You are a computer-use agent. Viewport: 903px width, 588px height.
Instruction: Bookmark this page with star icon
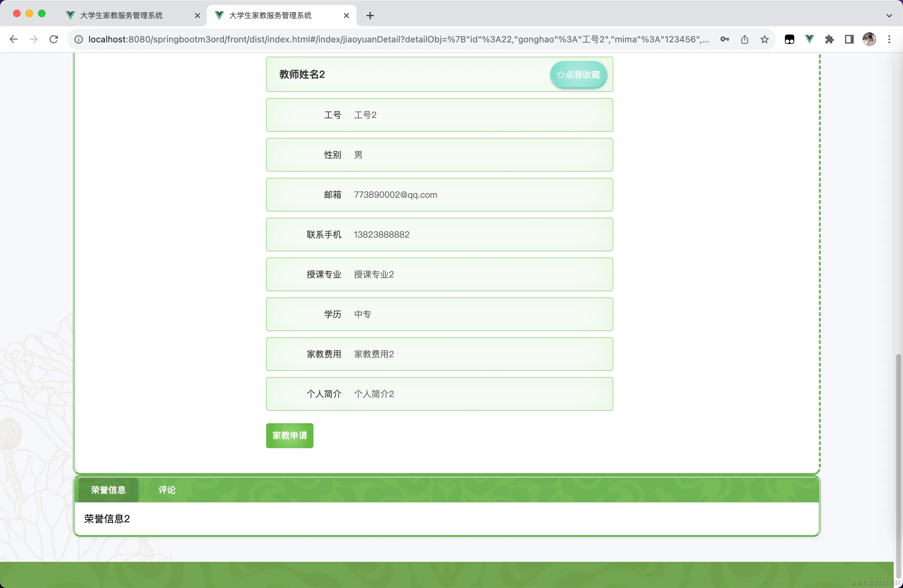(765, 40)
